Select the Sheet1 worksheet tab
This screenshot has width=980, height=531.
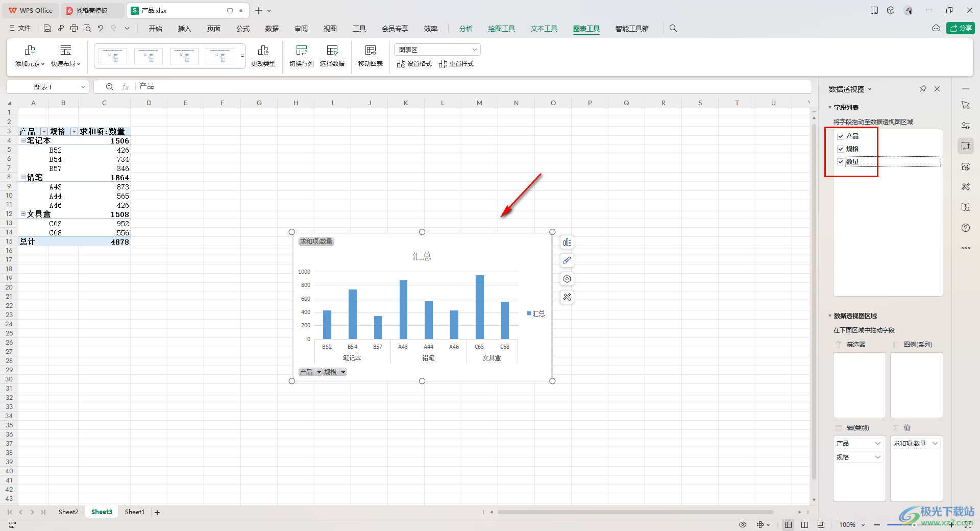135,512
